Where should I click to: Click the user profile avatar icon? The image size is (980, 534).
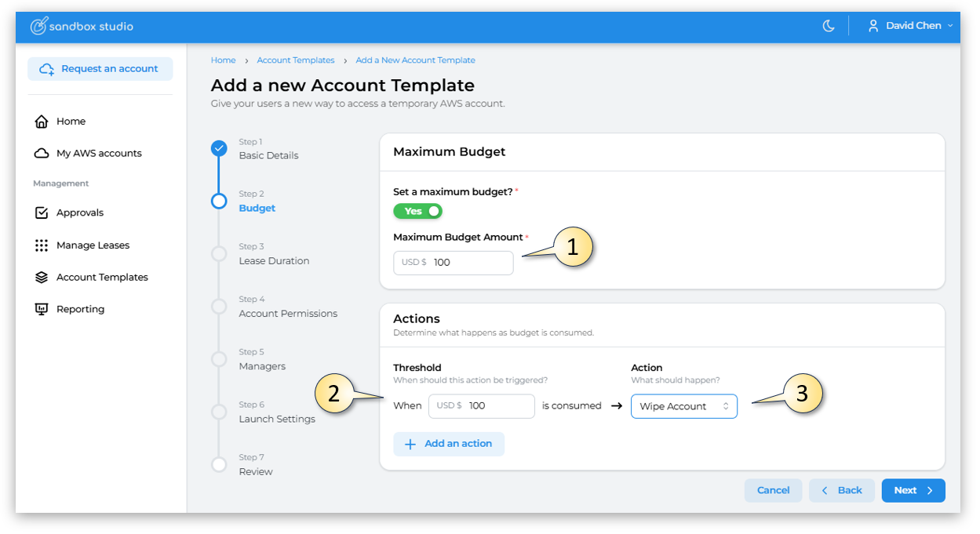873,26
